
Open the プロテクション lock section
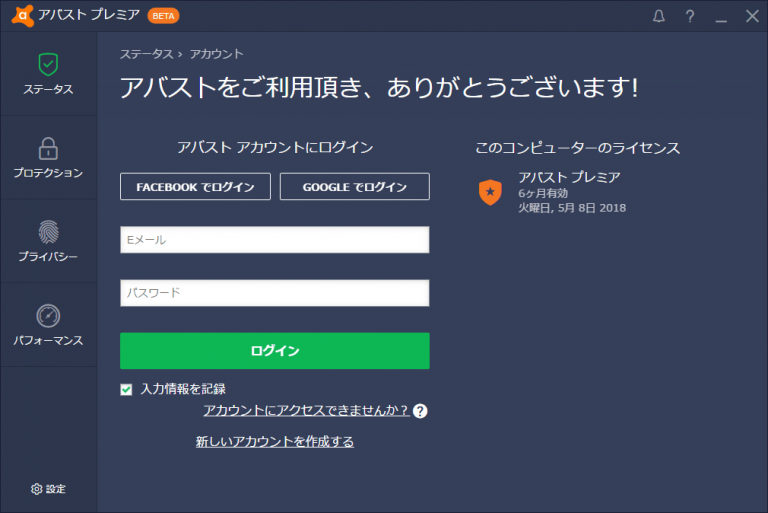pos(48,158)
